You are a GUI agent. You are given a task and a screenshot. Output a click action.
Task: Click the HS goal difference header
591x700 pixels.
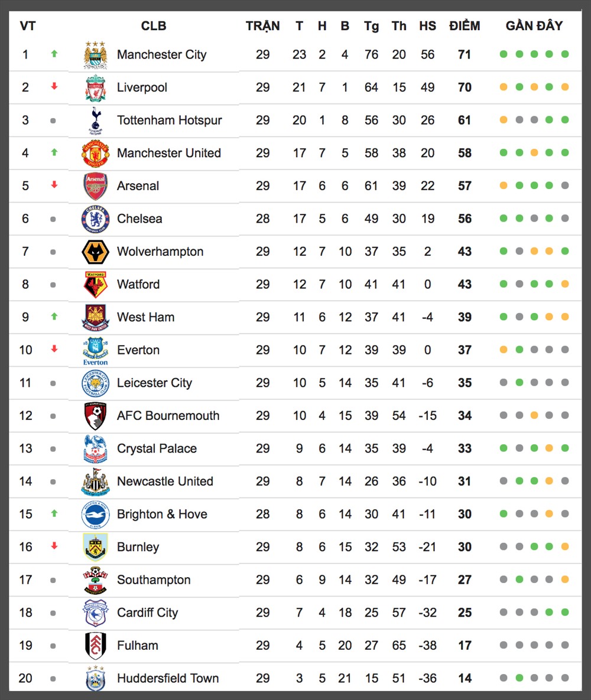tap(427, 26)
